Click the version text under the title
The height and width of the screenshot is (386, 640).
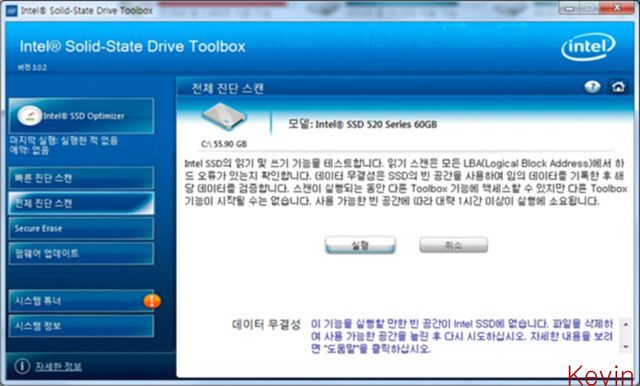click(32, 68)
